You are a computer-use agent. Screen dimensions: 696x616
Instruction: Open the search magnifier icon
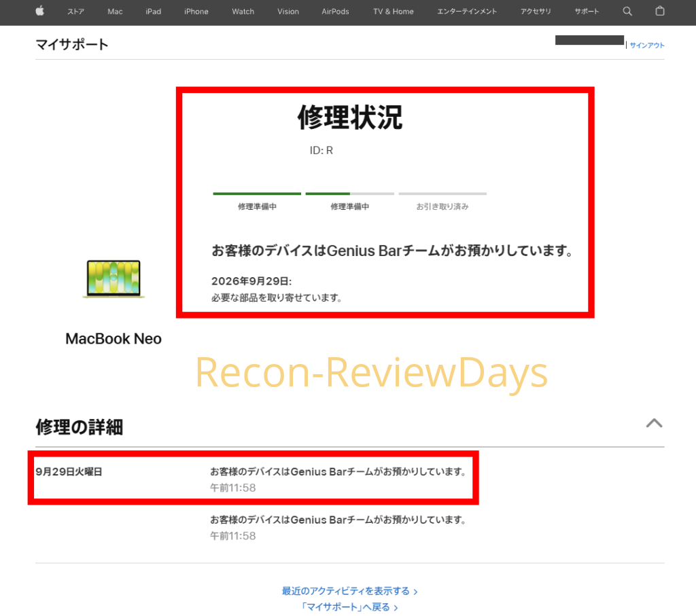pyautogui.click(x=627, y=12)
